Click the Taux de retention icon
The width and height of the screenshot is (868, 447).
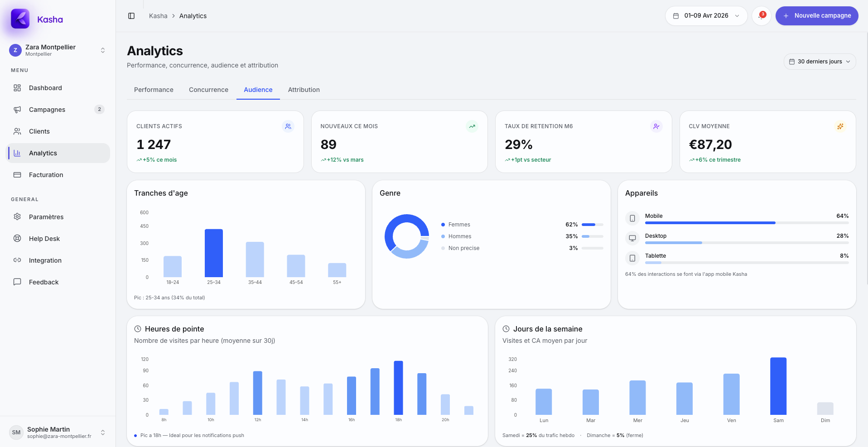point(656,126)
